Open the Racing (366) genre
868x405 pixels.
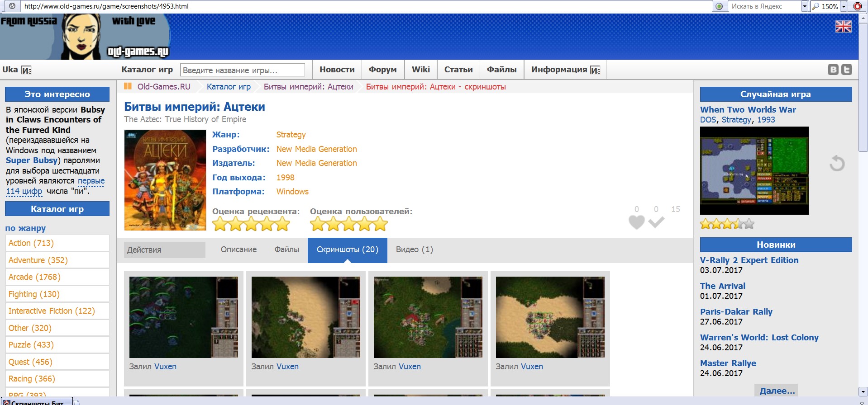(32, 379)
